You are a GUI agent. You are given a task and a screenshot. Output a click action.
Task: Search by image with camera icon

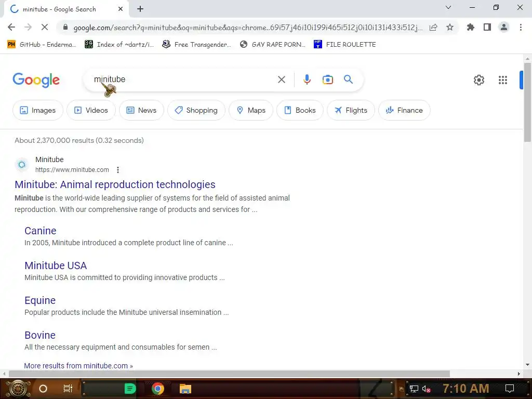327,79
